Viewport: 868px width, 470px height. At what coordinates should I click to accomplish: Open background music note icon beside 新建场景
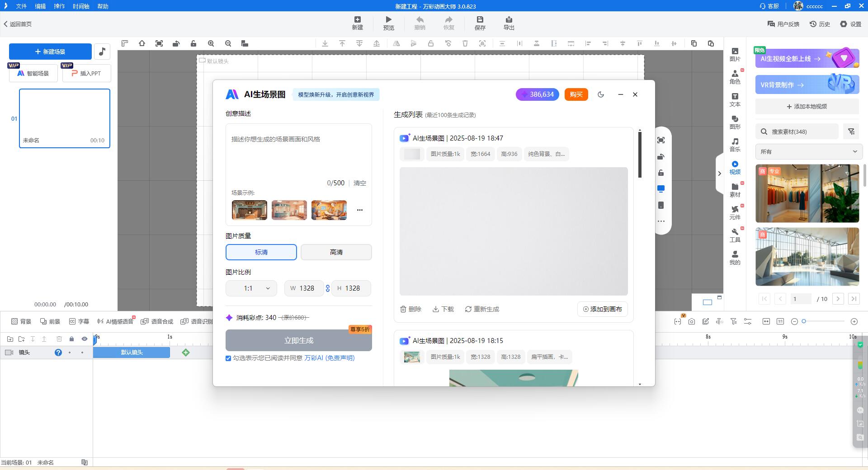pyautogui.click(x=102, y=52)
